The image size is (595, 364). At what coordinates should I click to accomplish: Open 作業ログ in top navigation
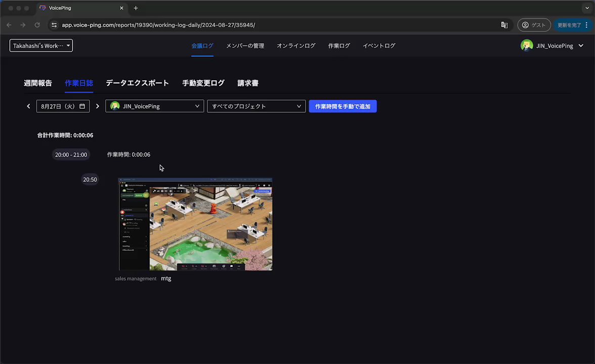click(x=339, y=45)
